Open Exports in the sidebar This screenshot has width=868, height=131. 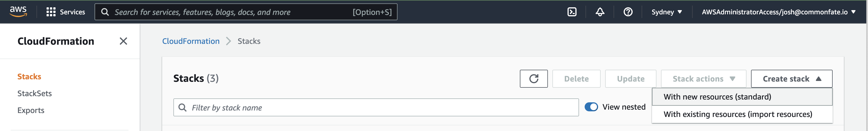(31, 110)
